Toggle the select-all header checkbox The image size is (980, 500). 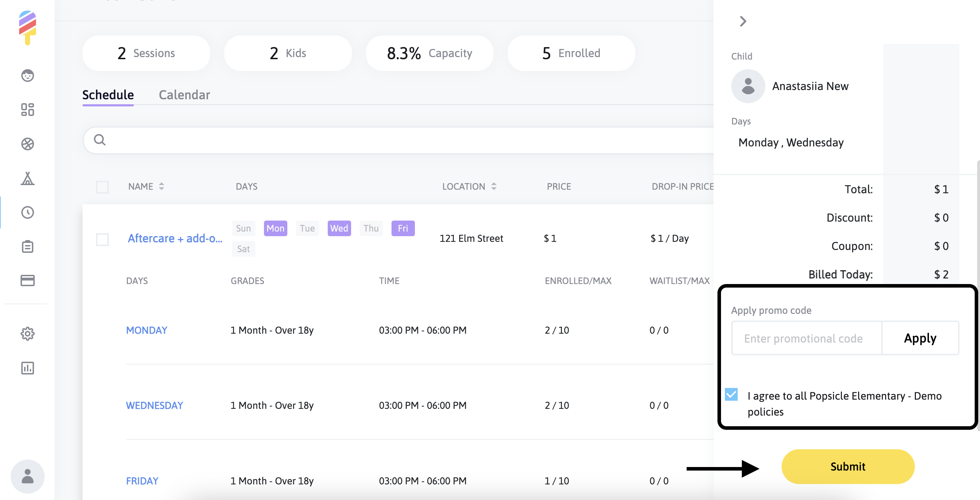click(x=102, y=187)
